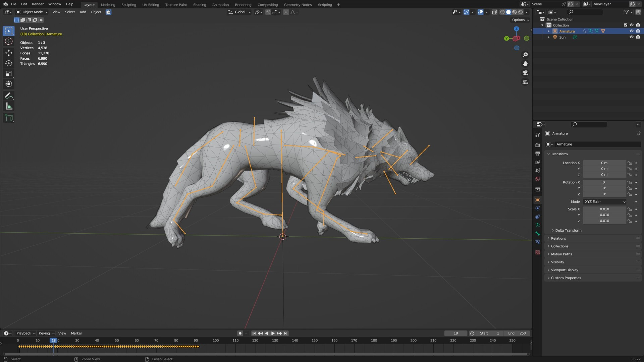Open the Render menu
Screen dimensions: 644x362
point(38,4)
